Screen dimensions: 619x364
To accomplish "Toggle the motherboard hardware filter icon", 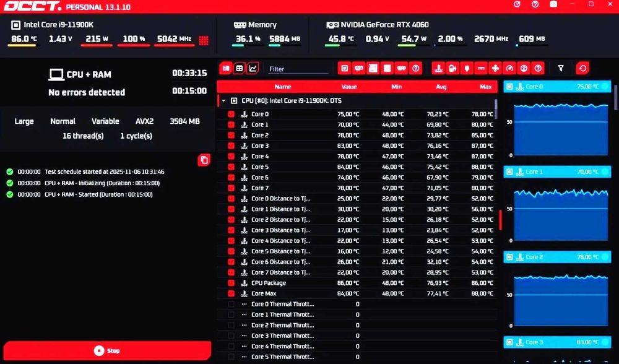I will click(x=373, y=68).
